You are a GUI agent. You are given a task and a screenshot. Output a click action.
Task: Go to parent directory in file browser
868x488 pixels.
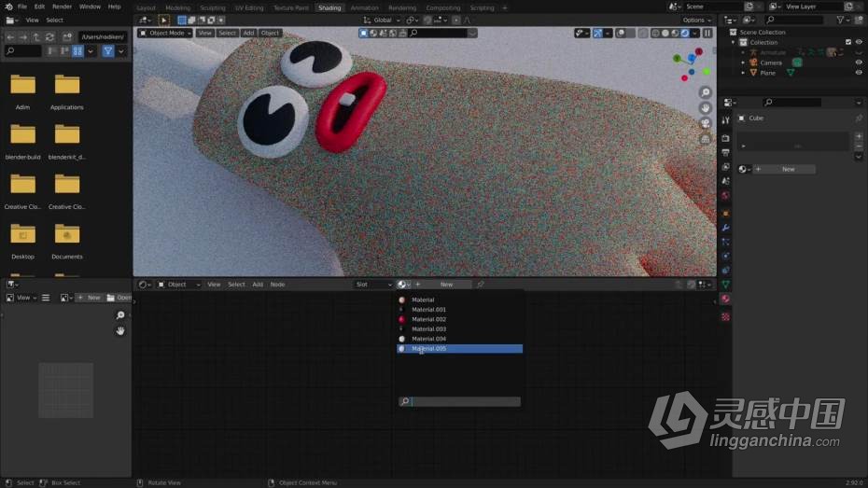36,37
